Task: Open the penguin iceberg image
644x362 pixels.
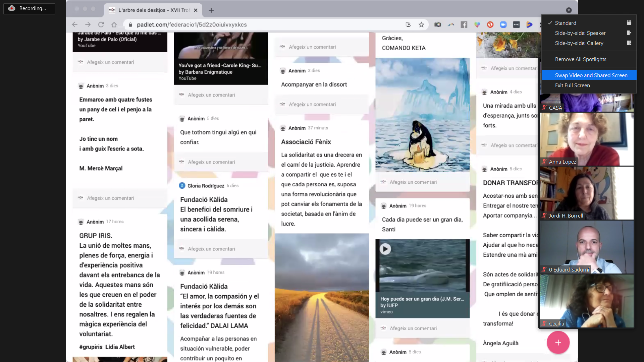Action: coord(422,115)
